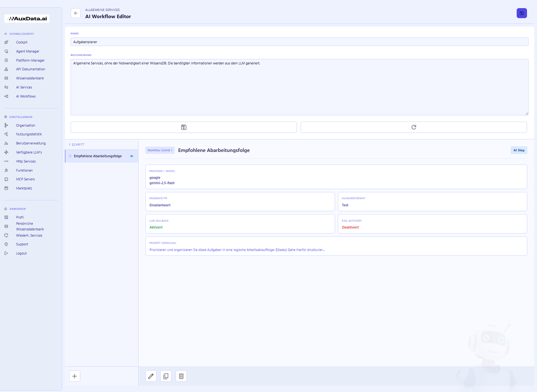Navigate to Wissensdatenbank
The image size is (537, 392).
[x=30, y=78]
